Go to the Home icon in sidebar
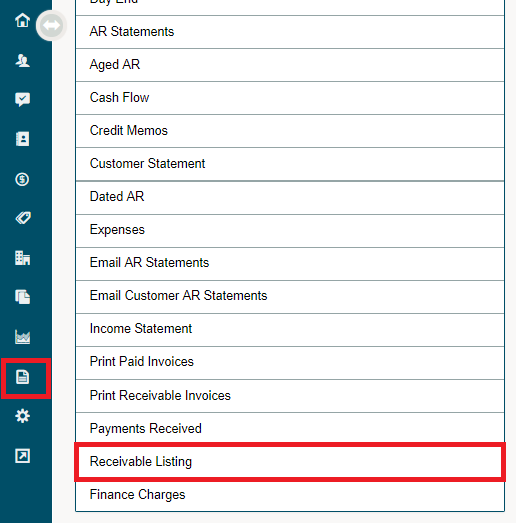The width and height of the screenshot is (516, 523). coord(22,20)
